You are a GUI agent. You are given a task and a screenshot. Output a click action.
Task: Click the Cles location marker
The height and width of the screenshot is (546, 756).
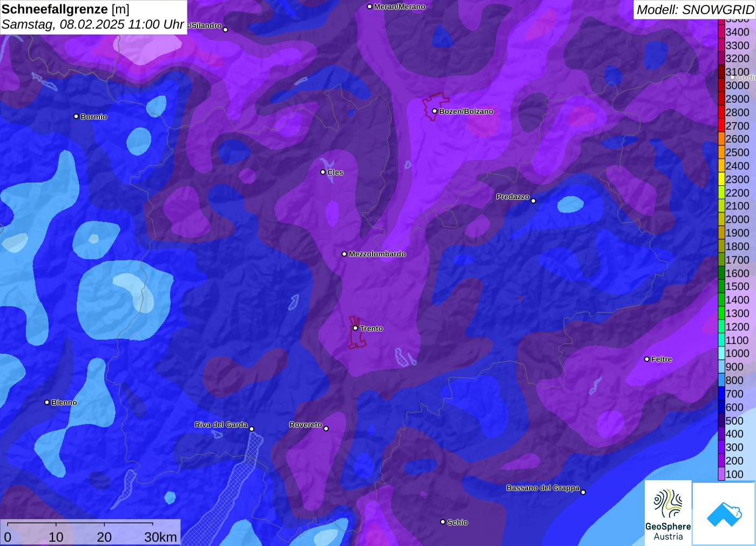click(x=323, y=172)
